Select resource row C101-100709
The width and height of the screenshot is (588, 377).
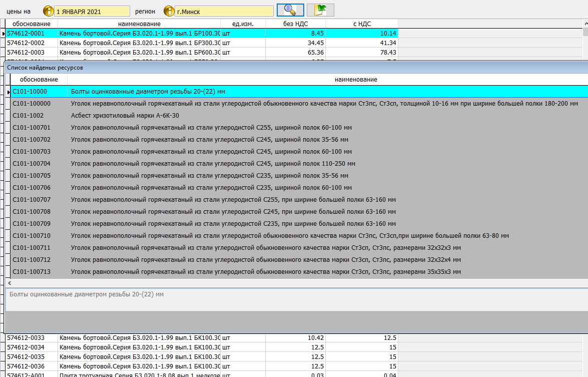299,224
